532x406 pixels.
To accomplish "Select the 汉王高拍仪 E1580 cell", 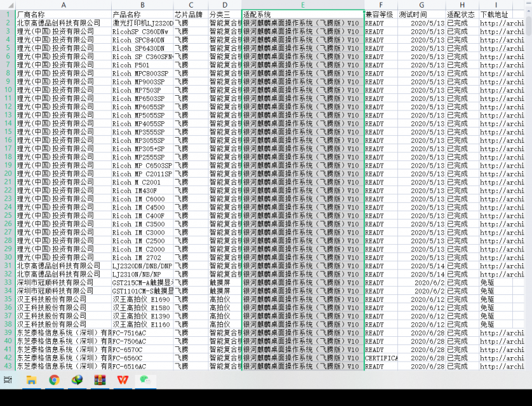I will 142,308.
